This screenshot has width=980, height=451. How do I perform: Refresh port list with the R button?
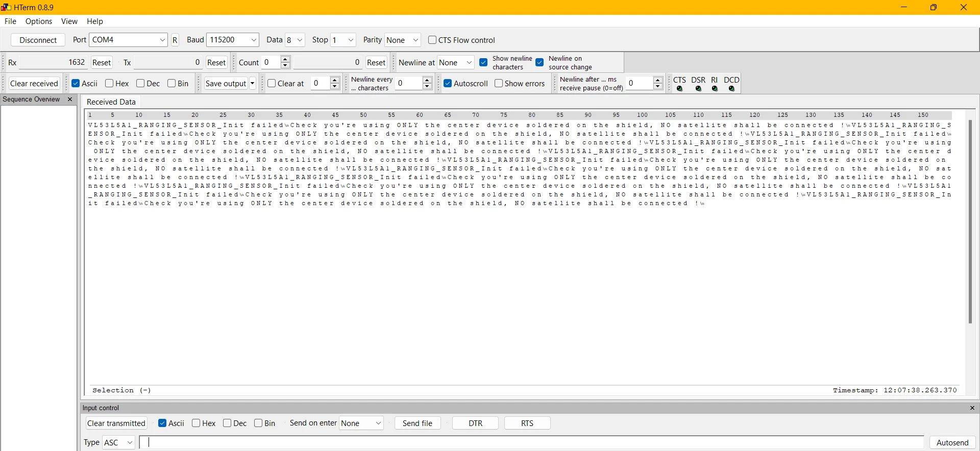pos(175,40)
